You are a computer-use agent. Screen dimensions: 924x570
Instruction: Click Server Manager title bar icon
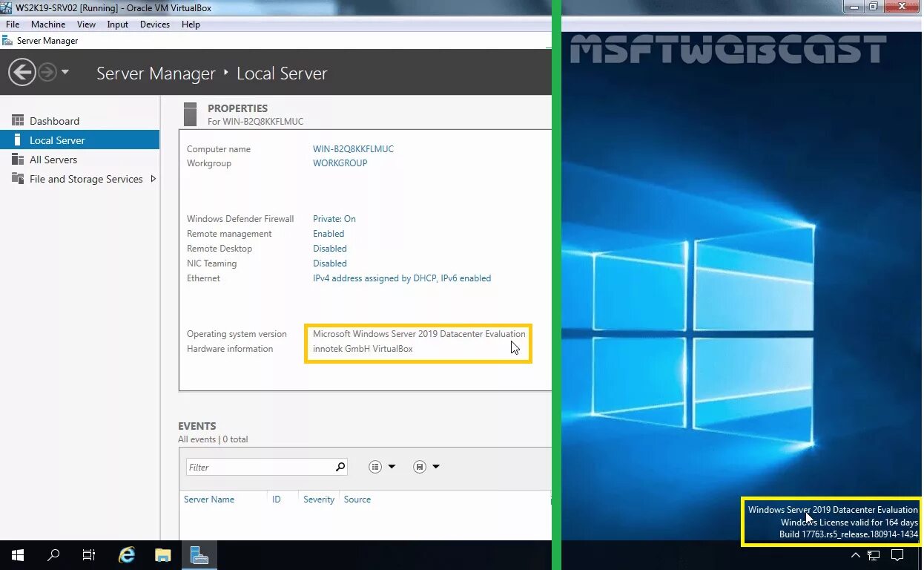point(7,41)
